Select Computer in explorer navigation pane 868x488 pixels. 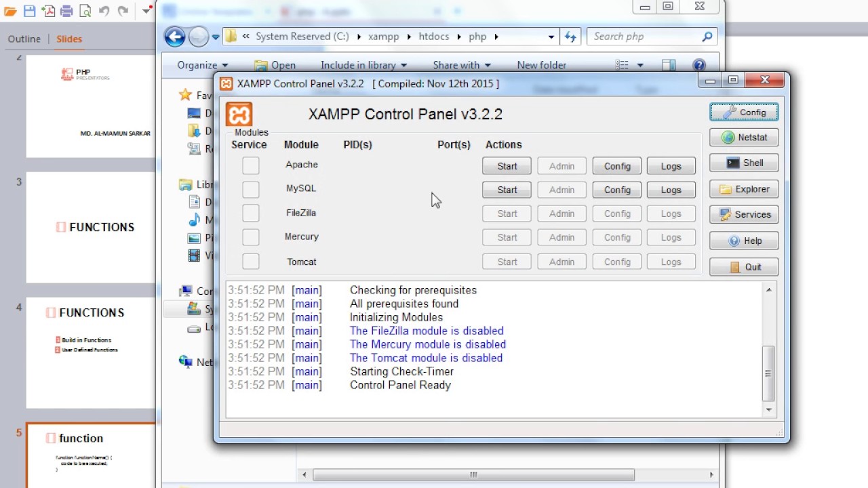[185, 291]
